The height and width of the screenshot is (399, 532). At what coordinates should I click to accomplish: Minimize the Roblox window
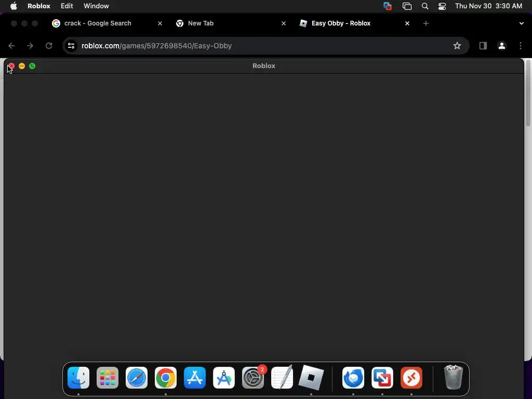point(22,66)
